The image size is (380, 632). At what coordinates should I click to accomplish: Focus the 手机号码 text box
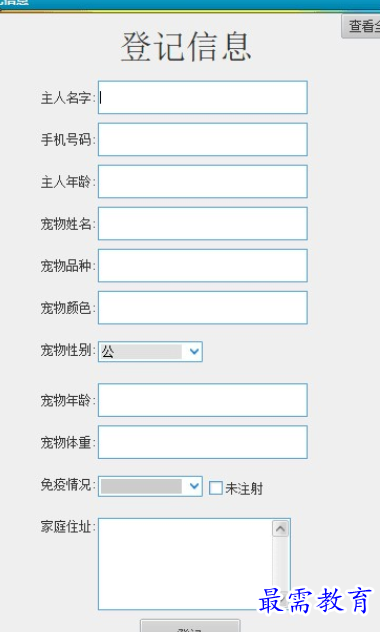tap(203, 139)
